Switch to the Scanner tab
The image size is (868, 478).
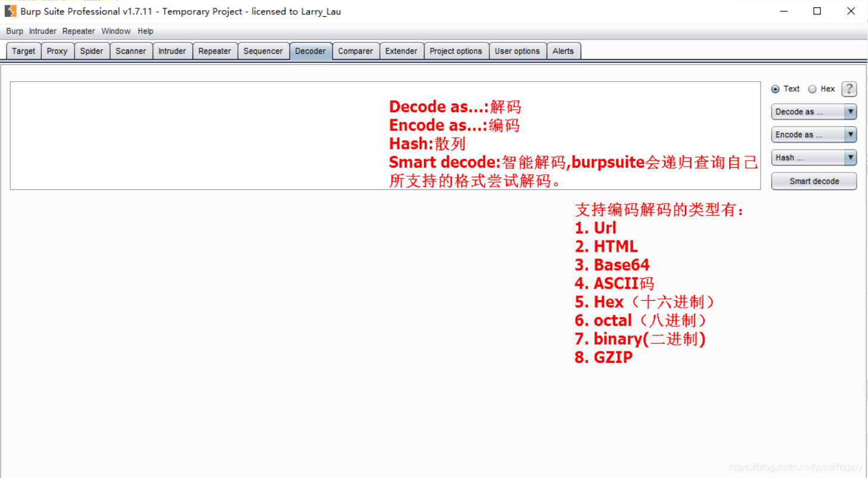131,51
